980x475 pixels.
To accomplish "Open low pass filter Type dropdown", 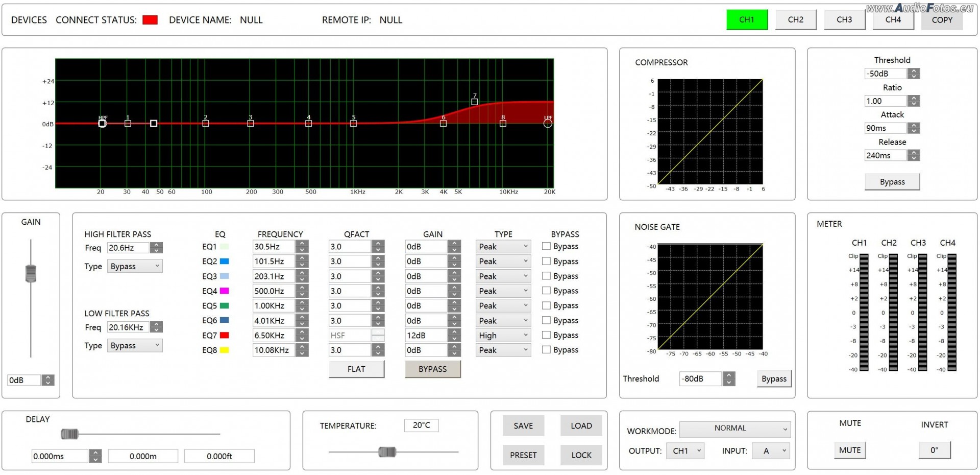I will 135,346.
